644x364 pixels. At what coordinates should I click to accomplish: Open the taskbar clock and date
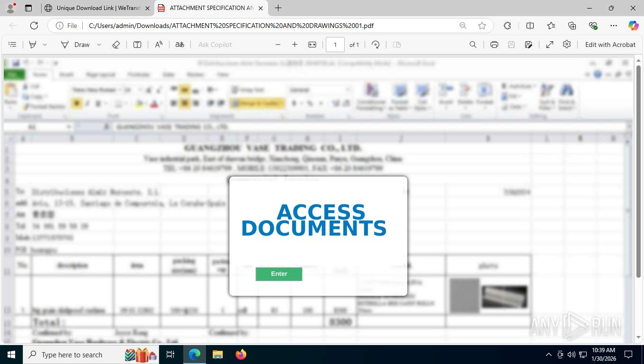603,355
